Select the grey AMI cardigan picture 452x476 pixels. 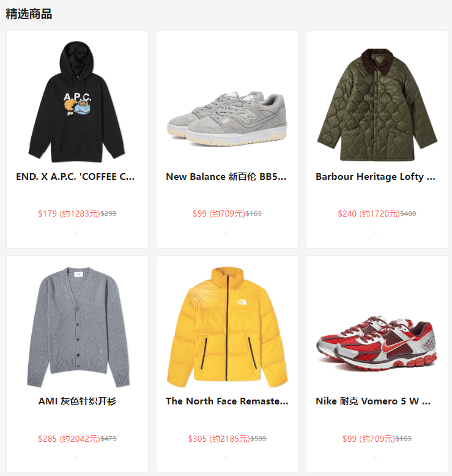pyautogui.click(x=78, y=327)
